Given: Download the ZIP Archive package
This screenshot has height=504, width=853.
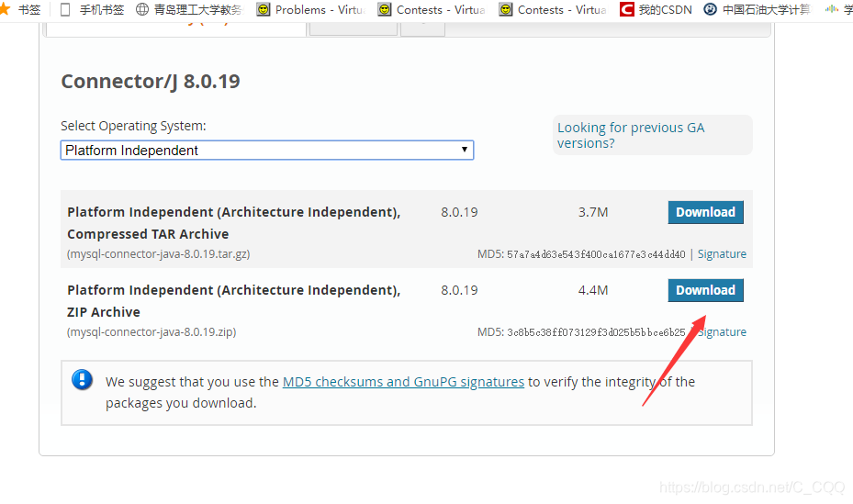Looking at the screenshot, I should [705, 290].
